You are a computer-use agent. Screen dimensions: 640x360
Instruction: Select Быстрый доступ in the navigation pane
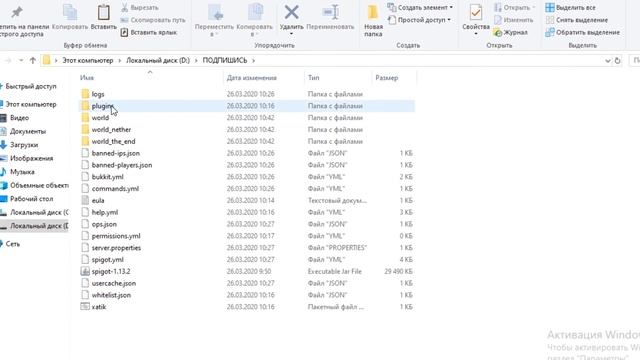pos(31,87)
